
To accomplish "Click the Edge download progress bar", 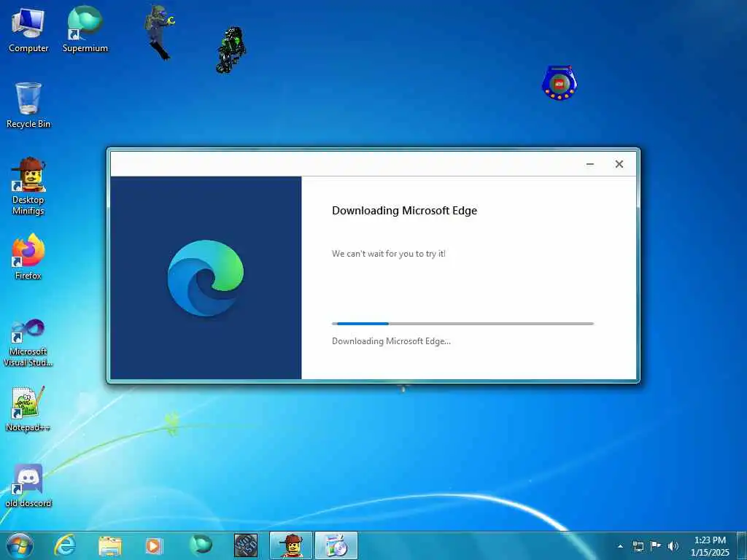I will click(x=462, y=324).
